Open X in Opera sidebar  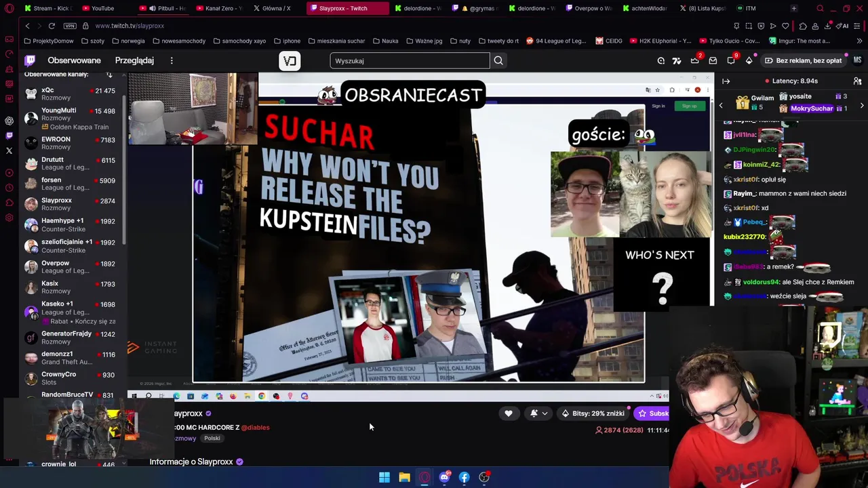coord(9,150)
